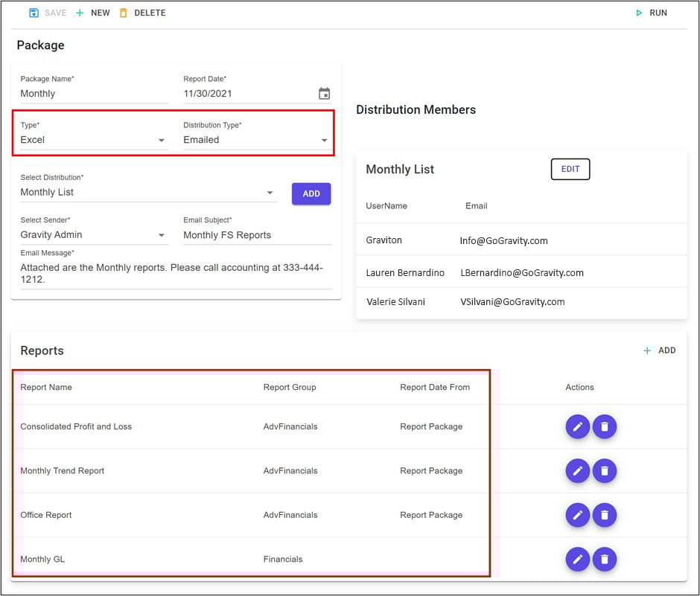Edit the Consolidated Profit and Loss report
This screenshot has height=596, width=700.
(x=577, y=427)
